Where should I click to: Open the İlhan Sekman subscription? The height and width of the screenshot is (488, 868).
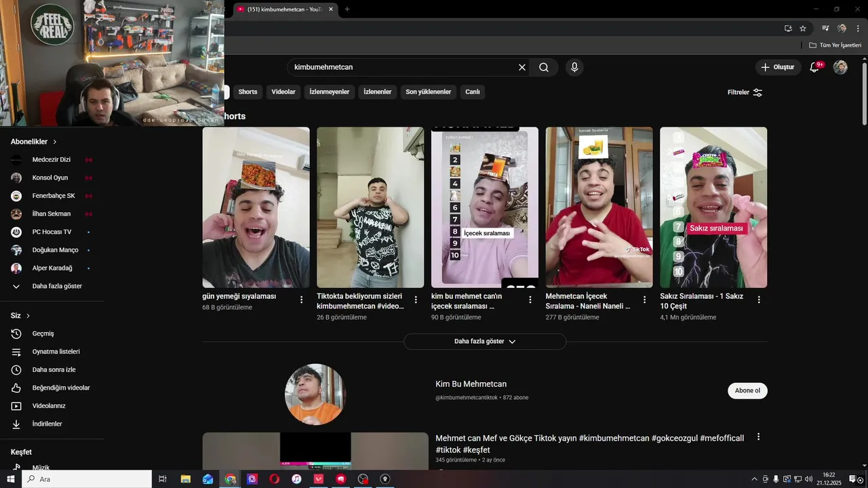tap(52, 214)
